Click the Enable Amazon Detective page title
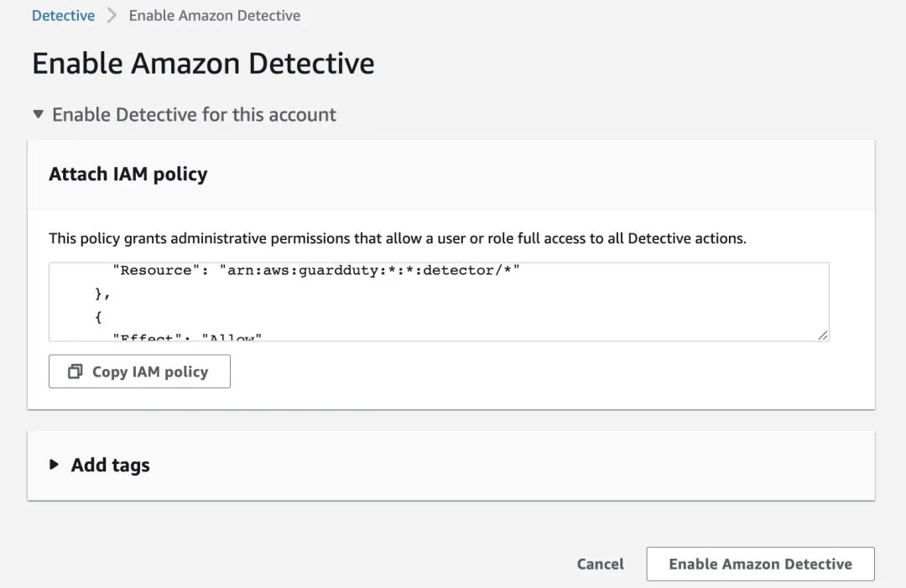906x588 pixels. coord(202,62)
